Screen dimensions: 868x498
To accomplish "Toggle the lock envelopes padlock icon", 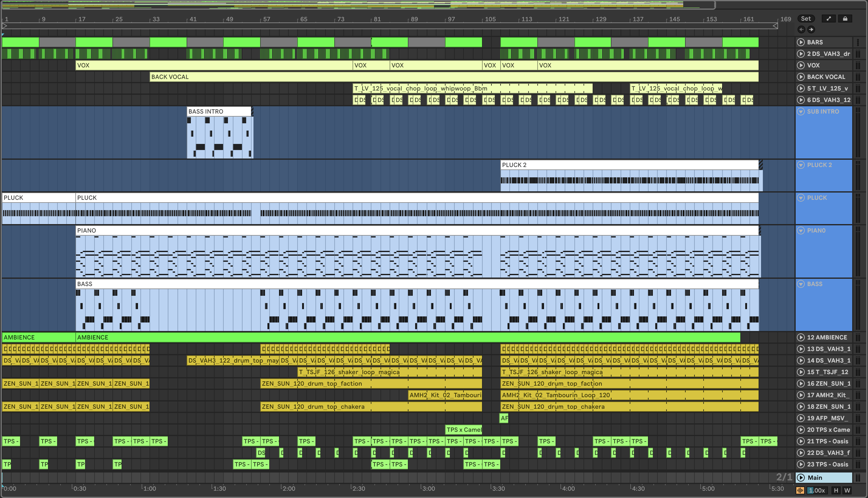I will pos(845,19).
